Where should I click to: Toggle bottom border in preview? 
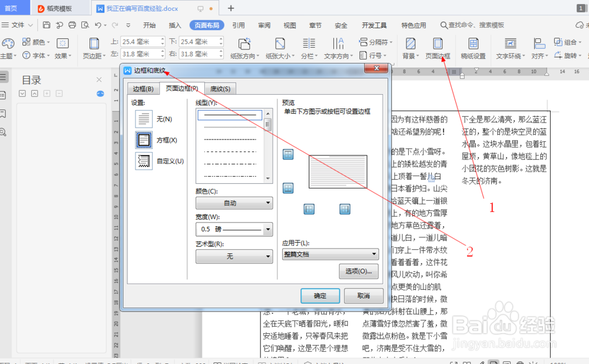tap(288, 188)
